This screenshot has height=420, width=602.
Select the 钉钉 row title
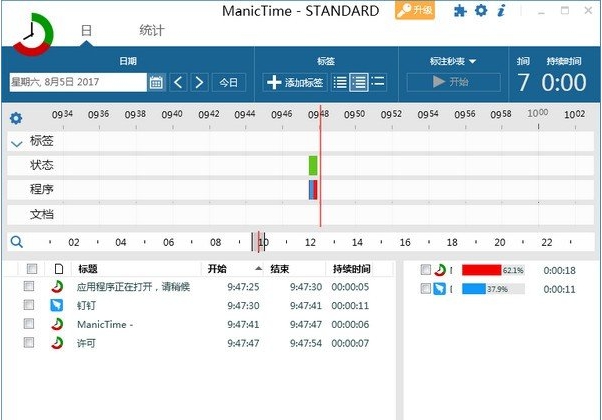tap(86, 306)
